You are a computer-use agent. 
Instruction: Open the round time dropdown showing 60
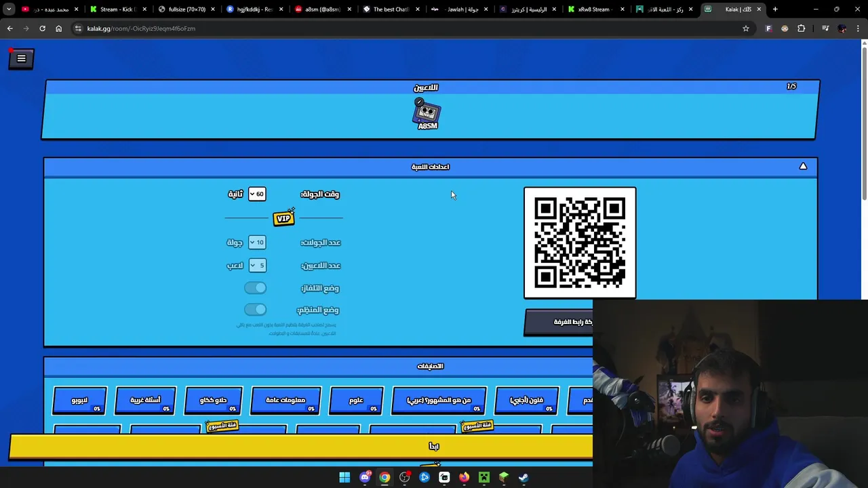(256, 194)
